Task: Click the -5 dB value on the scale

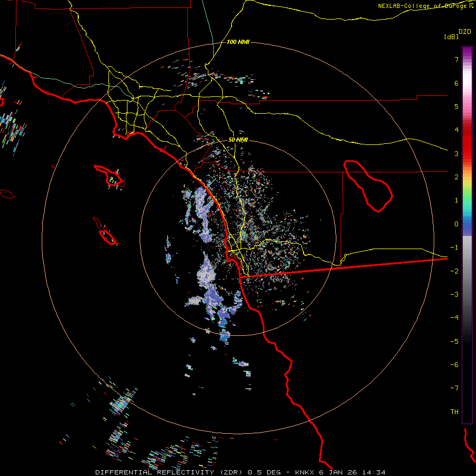Action: click(454, 341)
